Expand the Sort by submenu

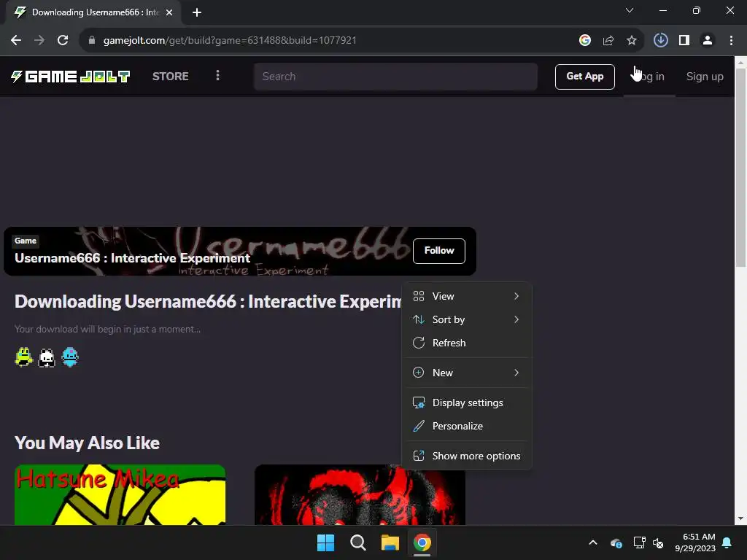click(467, 319)
